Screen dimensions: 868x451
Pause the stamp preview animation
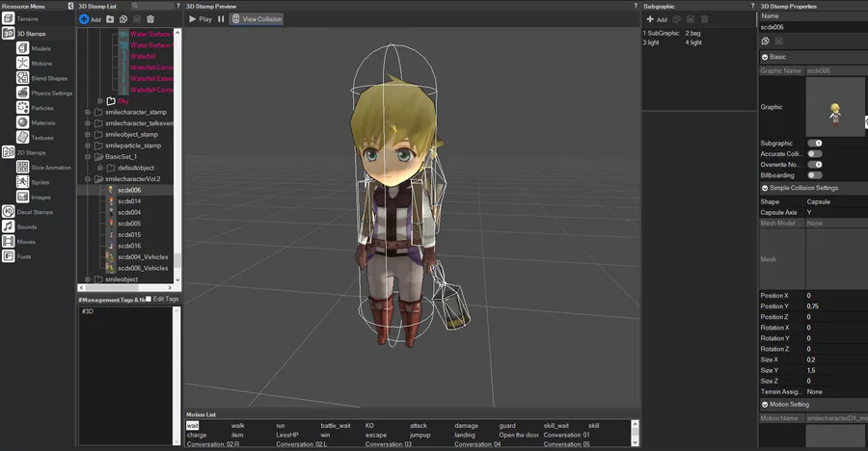[x=221, y=19]
